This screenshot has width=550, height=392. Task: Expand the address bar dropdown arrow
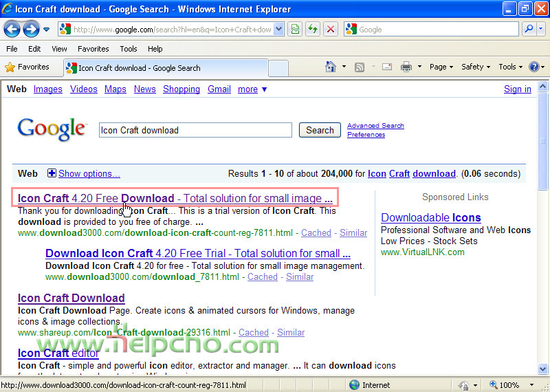pos(278,30)
